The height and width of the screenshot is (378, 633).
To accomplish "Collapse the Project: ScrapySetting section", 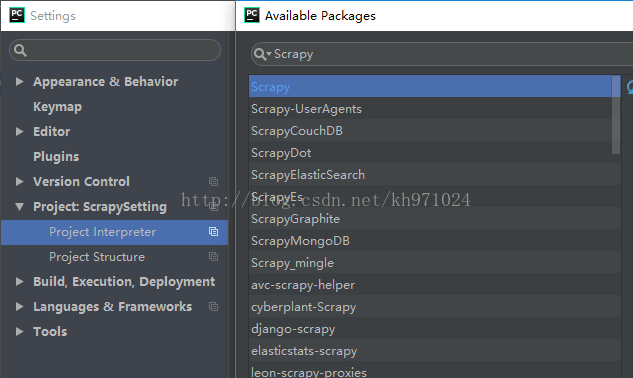I will pyautogui.click(x=19, y=207).
